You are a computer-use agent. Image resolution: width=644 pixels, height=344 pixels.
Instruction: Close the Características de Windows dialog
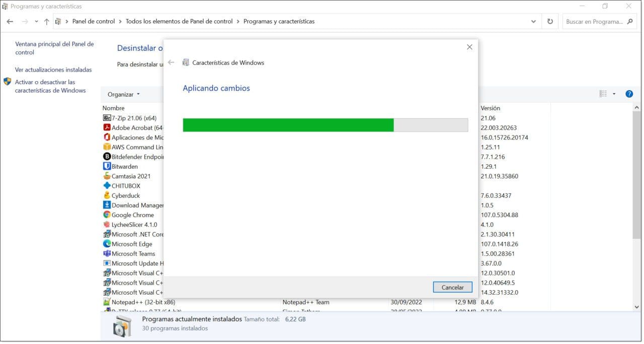pyautogui.click(x=469, y=47)
